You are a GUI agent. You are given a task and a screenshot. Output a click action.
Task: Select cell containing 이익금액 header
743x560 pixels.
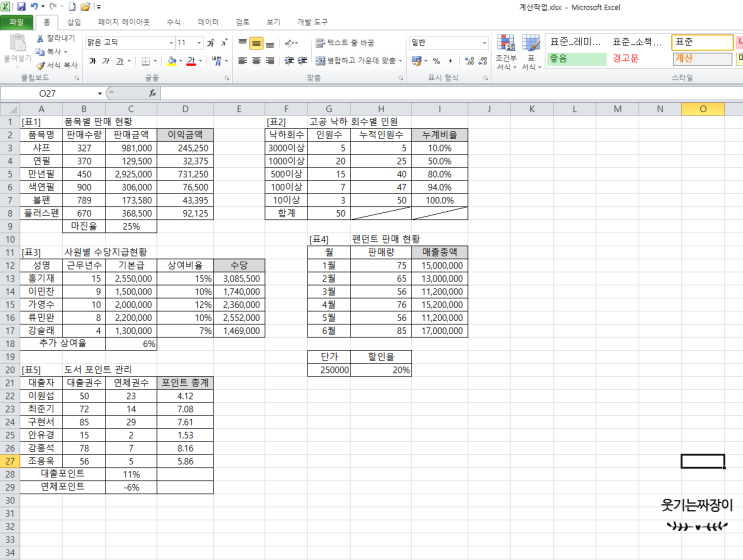click(185, 135)
